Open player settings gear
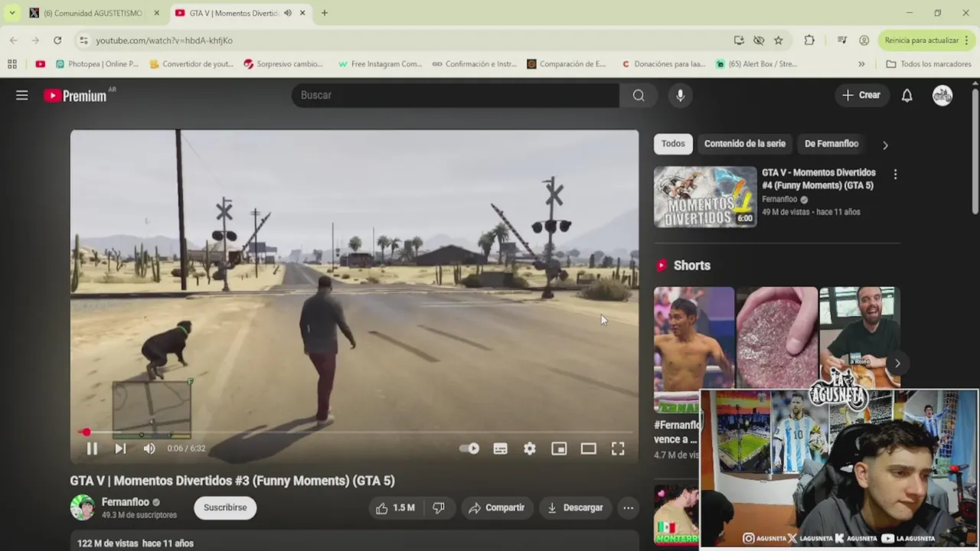Screen dimensions: 980x551 point(529,448)
